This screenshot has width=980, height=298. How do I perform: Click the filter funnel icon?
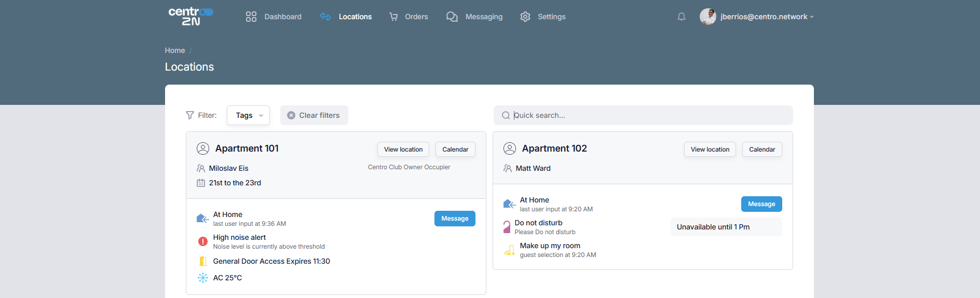click(x=190, y=115)
